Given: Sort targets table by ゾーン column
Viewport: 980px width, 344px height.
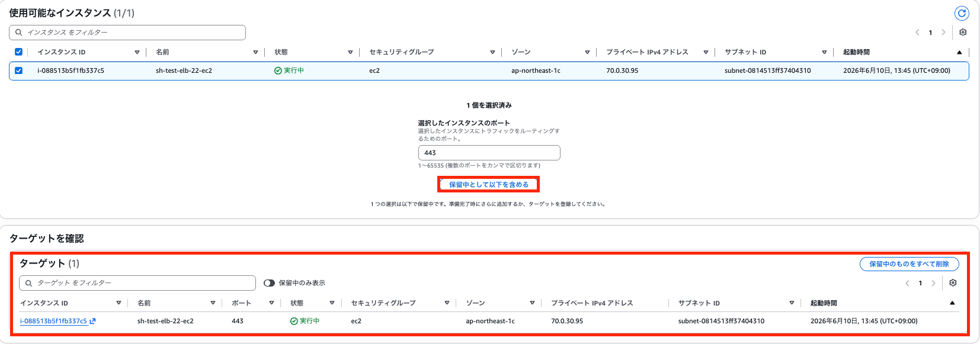Looking at the screenshot, I should pyautogui.click(x=532, y=303).
